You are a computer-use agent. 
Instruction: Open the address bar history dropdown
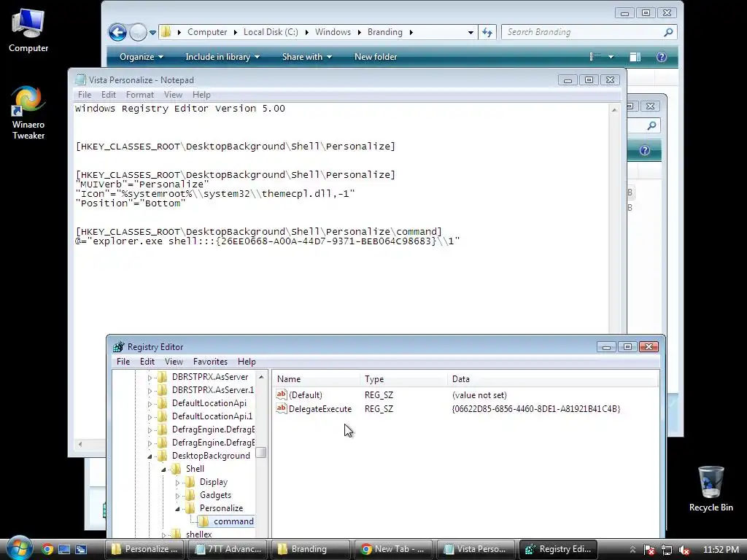471,32
